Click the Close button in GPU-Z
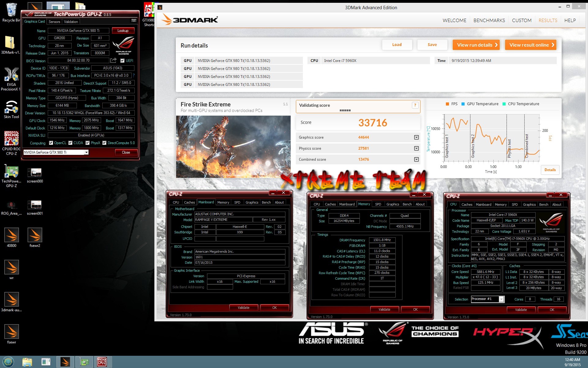The image size is (588, 368). coord(126,152)
